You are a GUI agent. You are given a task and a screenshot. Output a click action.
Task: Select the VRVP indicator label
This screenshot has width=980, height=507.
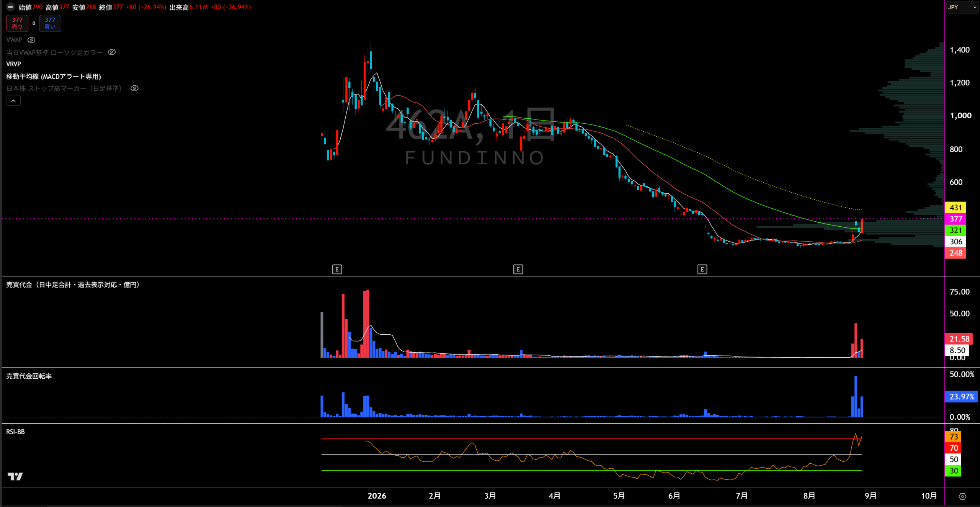(x=13, y=64)
